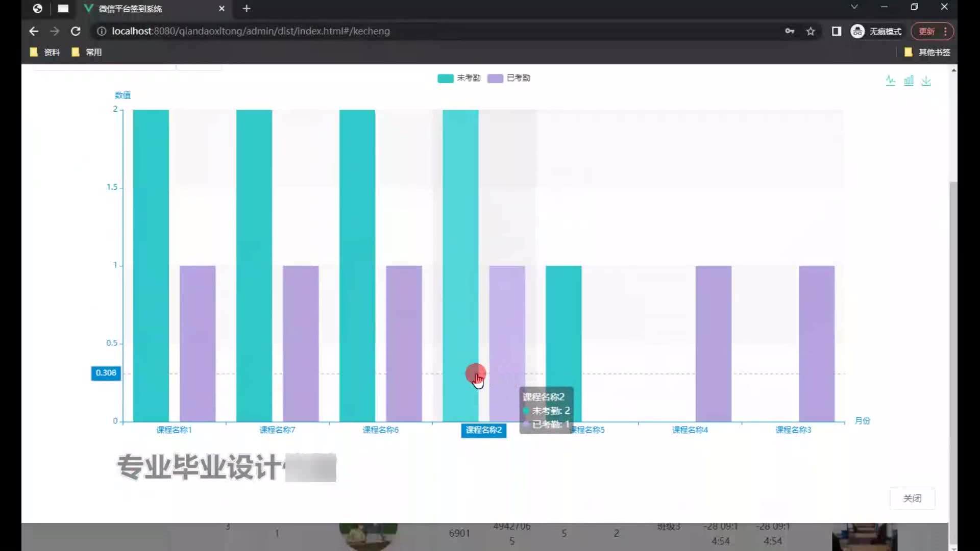Click the purple 已考勤 bar for 课程名称4

[x=713, y=343]
